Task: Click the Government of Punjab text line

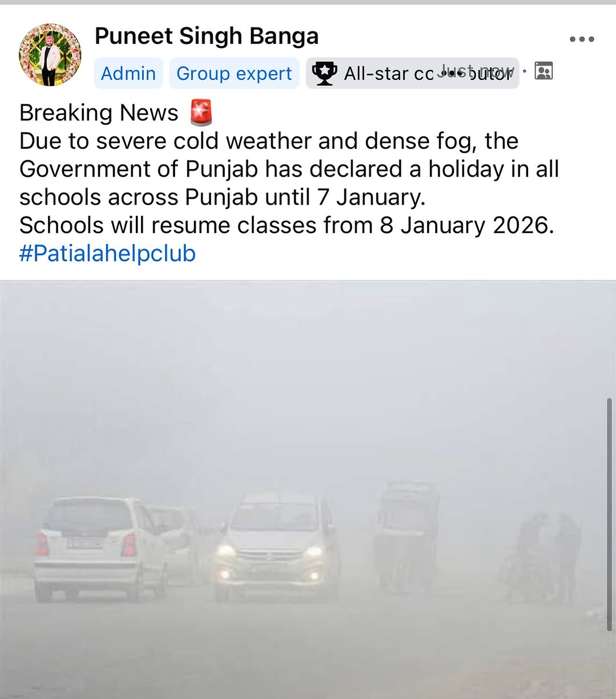Action: tap(289, 169)
